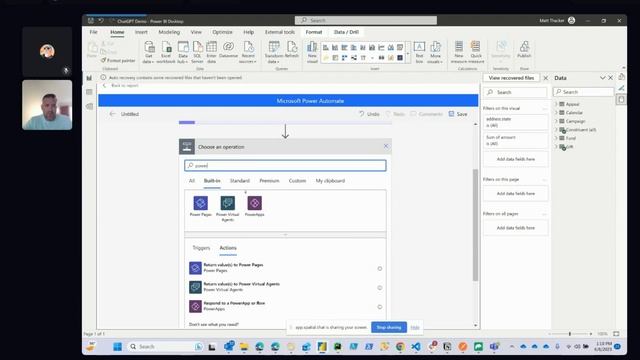
Task: Select SQL Server data source
Action: (197, 52)
